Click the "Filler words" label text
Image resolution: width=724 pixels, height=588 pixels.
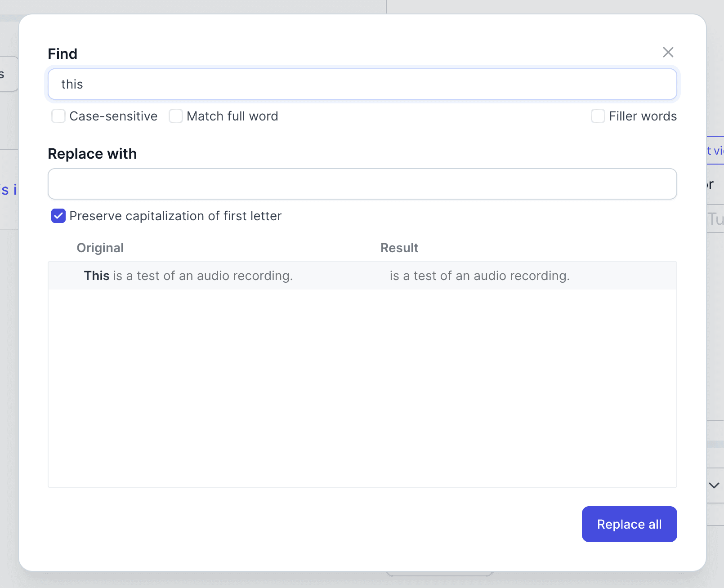[x=643, y=116]
